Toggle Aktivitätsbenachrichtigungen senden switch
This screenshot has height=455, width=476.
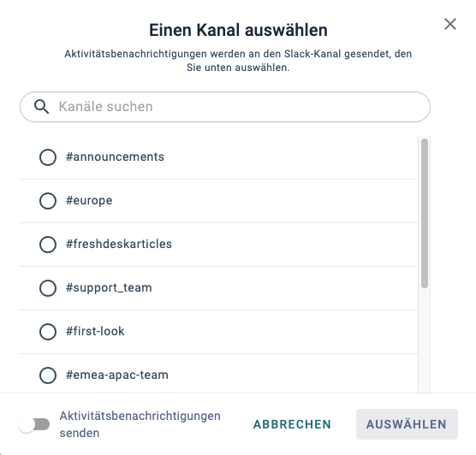click(33, 424)
